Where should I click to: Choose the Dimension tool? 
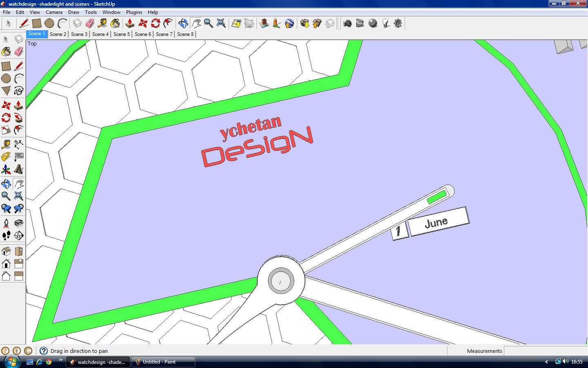pos(18,144)
